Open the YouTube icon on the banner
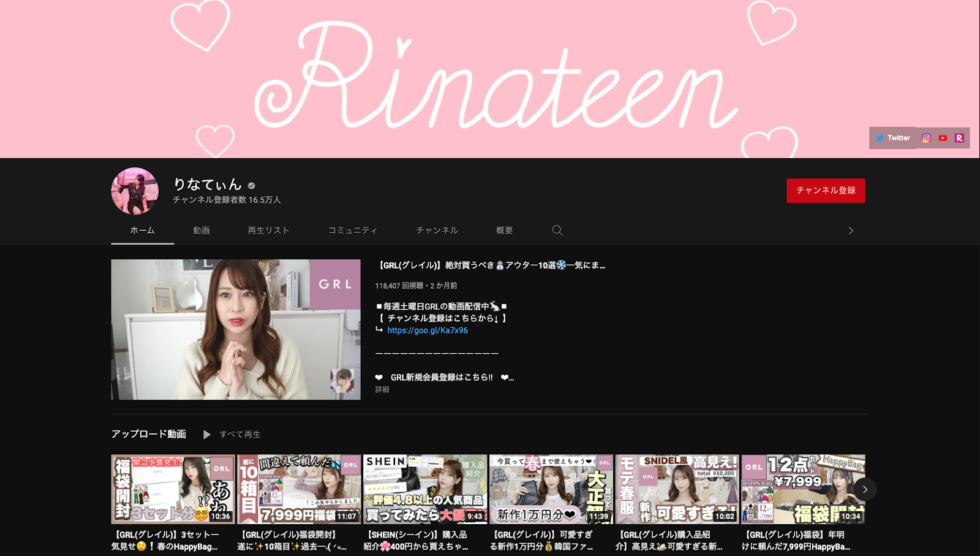Viewport: 980px width, 556px height. pos(943,138)
